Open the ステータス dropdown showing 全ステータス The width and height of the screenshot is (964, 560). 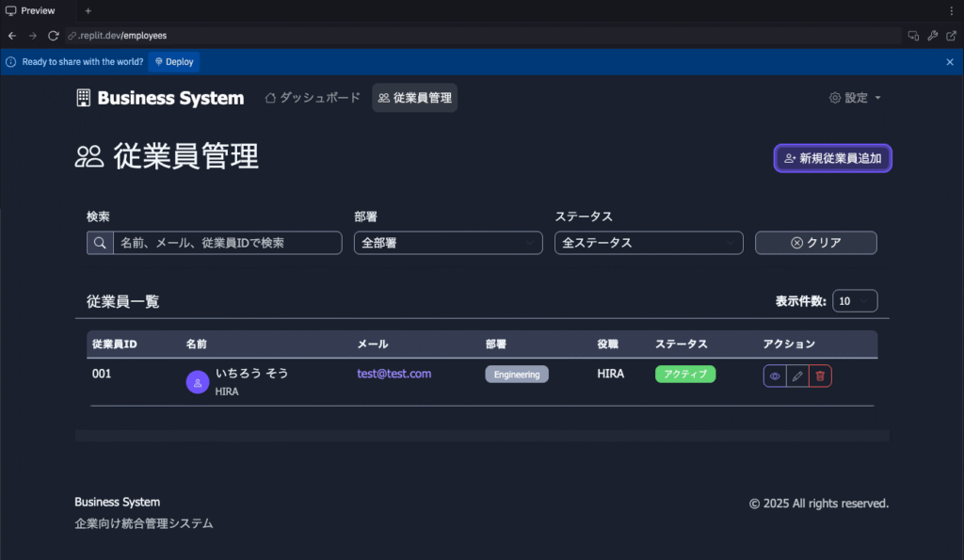(x=649, y=243)
